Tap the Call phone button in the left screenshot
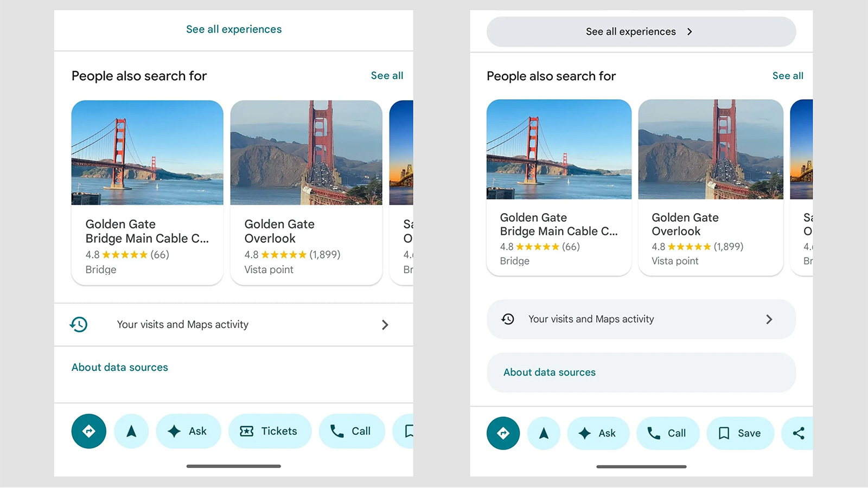The width and height of the screenshot is (868, 488). 351,431
